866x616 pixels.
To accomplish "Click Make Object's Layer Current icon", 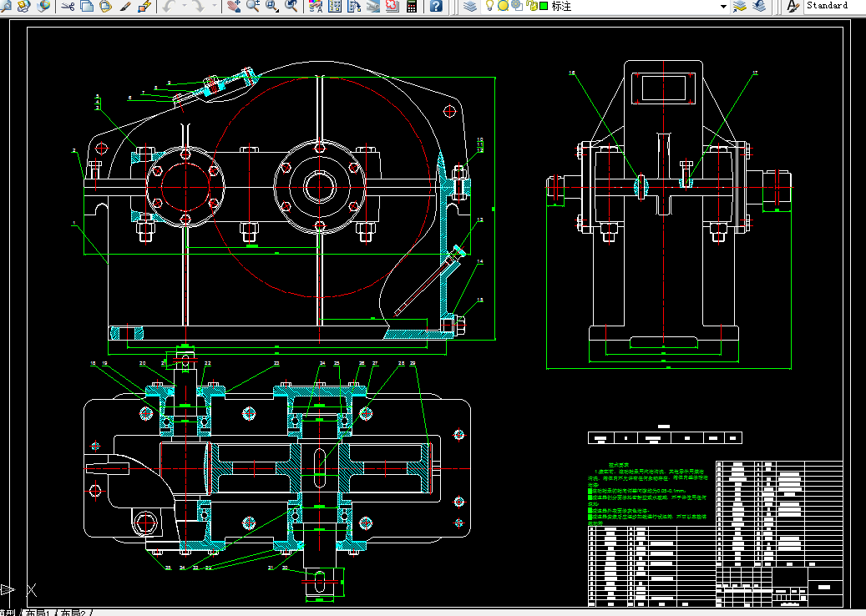I will tap(740, 6).
